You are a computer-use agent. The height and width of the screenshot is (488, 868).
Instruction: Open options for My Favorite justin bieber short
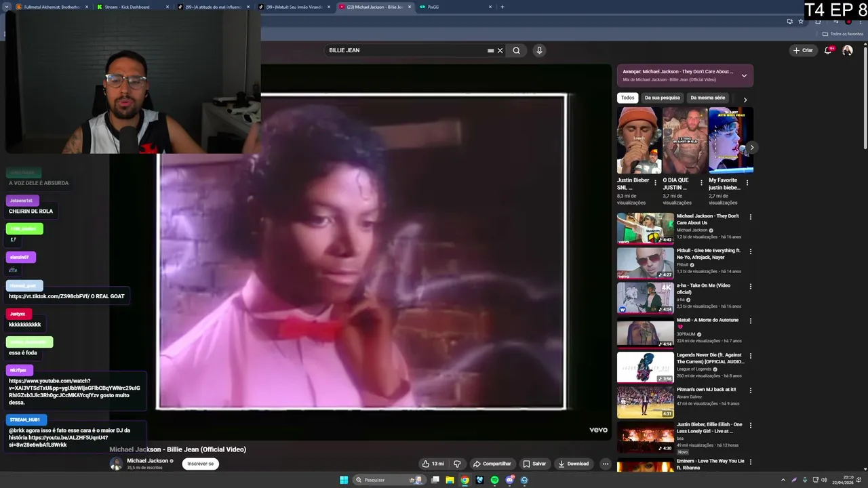(747, 183)
